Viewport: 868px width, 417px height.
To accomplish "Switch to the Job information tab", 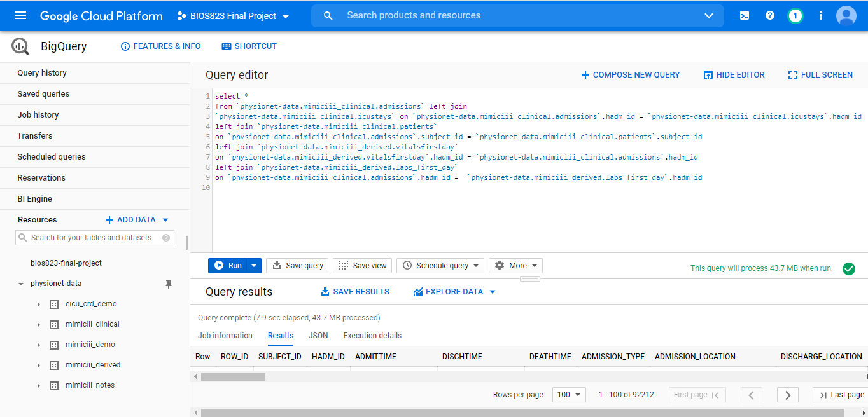I will [225, 336].
